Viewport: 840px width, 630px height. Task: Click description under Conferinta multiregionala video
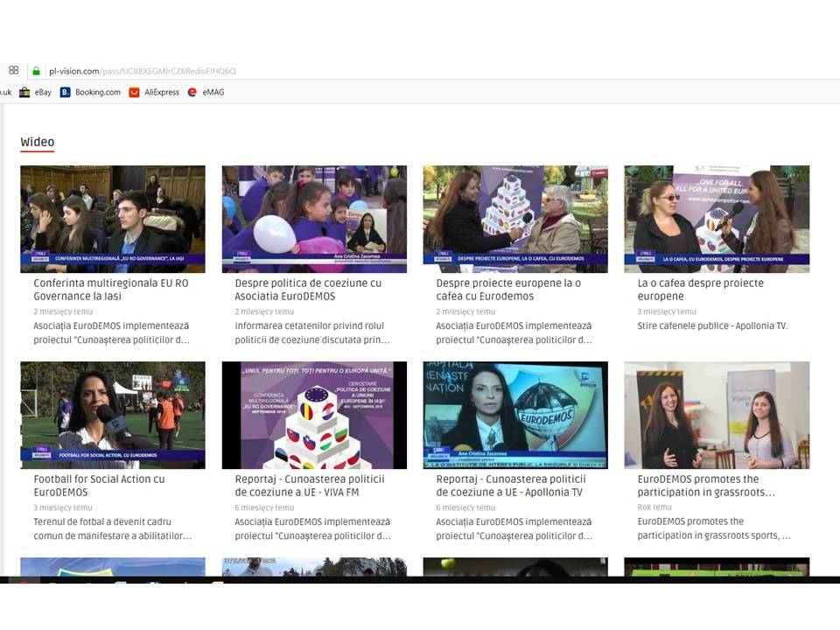pyautogui.click(x=111, y=332)
